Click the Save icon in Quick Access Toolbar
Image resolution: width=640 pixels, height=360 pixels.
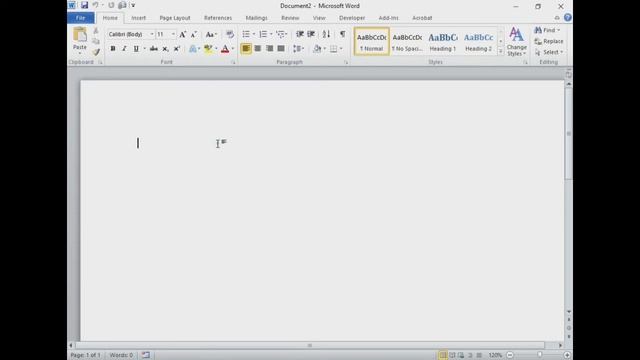[84, 5]
